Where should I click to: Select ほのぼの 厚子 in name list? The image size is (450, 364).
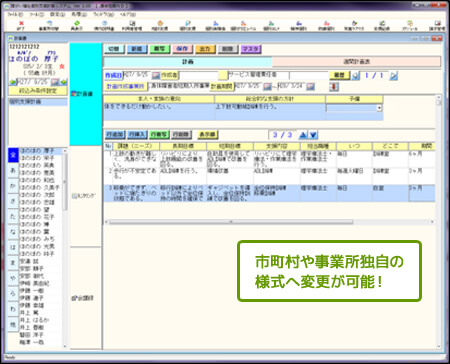[x=40, y=151]
